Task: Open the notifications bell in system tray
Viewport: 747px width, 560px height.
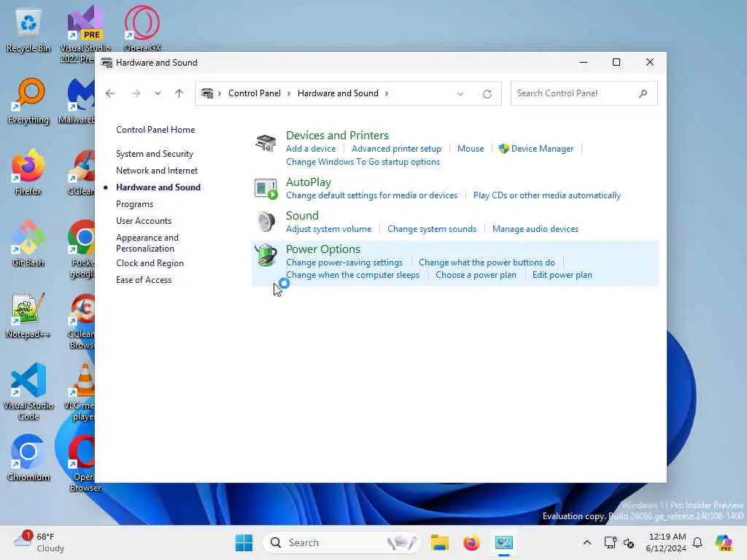Action: (x=697, y=542)
